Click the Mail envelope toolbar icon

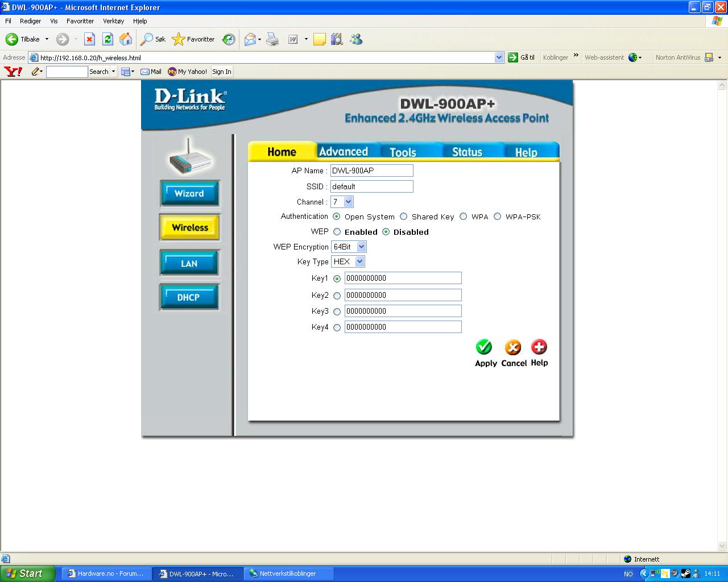(x=250, y=39)
